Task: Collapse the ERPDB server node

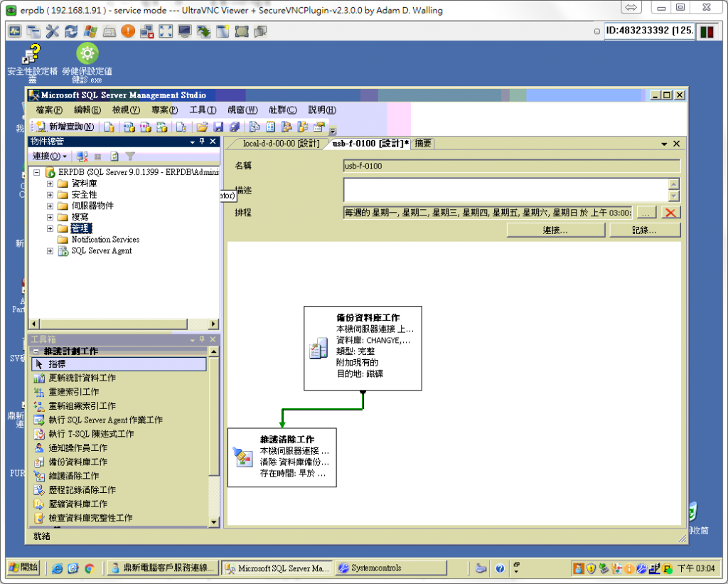Action: pos(37,172)
